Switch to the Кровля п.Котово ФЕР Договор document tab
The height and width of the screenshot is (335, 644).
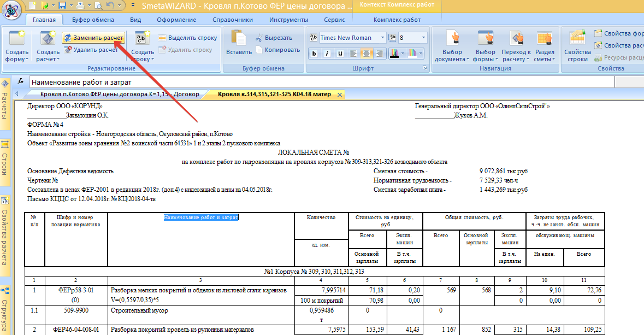(120, 94)
